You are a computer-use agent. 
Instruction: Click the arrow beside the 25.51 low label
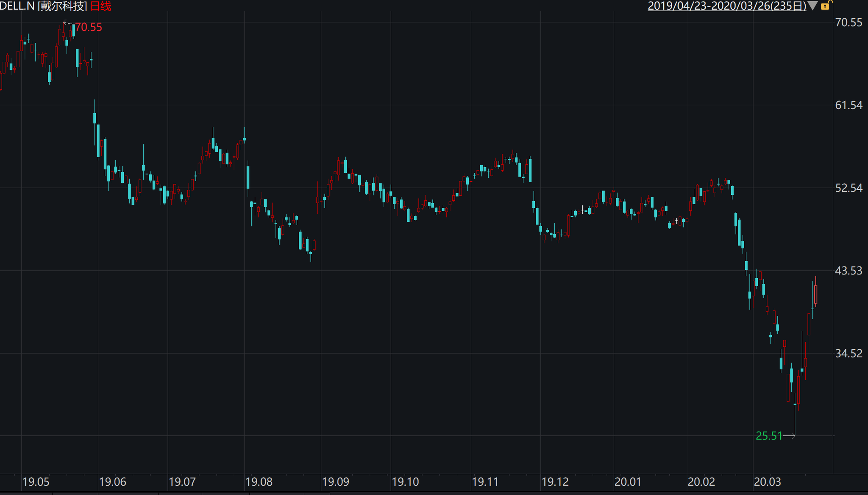789,435
